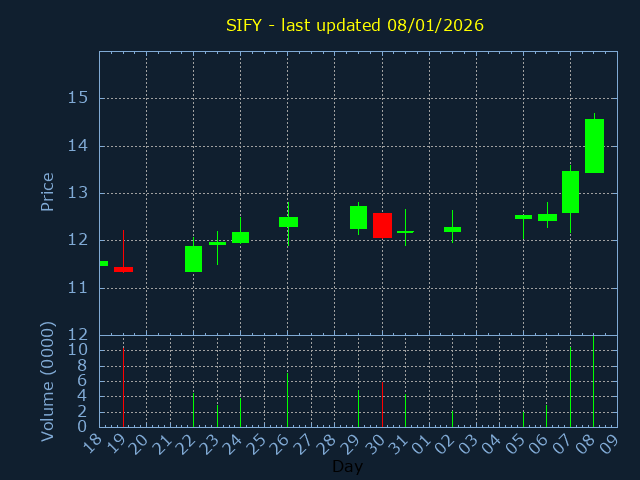Click the red volume bar for day 19
Image resolution: width=640 pixels, height=480 pixels.
[123, 387]
